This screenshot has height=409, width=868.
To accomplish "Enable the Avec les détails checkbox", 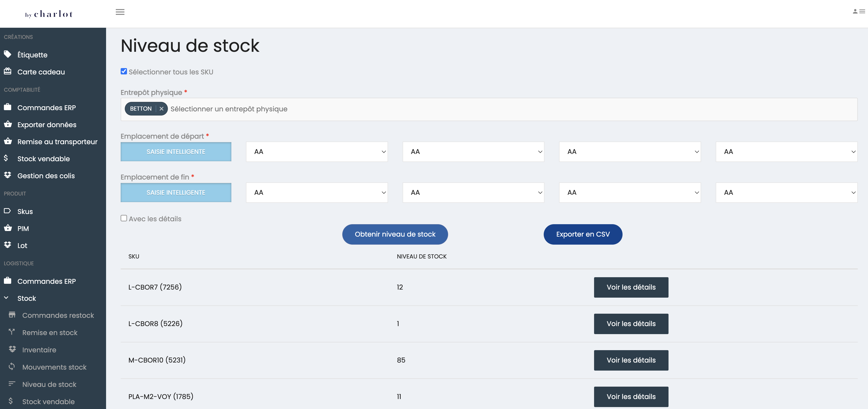I will (x=124, y=218).
